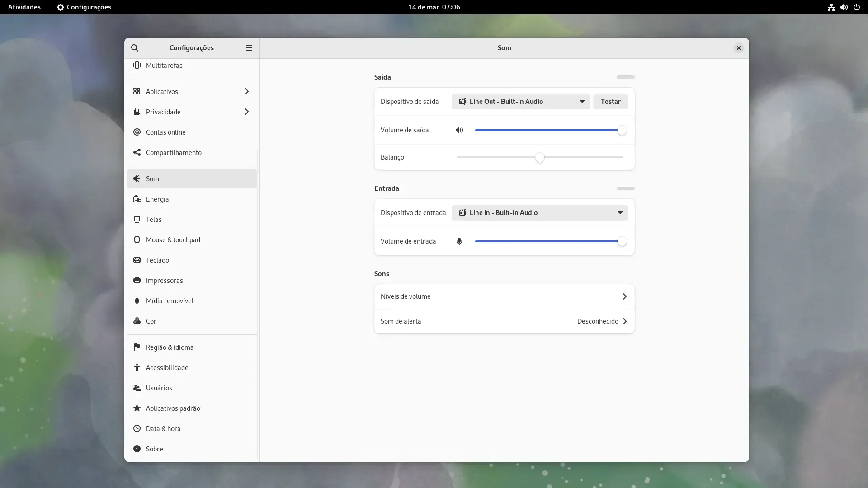Viewport: 868px width, 488px height.
Task: Open Configurações app menu in top bar
Action: click(x=84, y=7)
